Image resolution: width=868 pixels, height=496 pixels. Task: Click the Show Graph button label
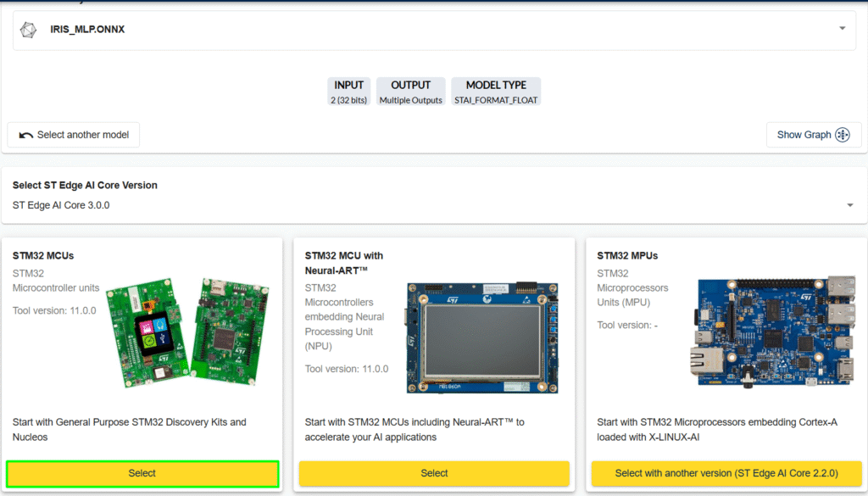click(804, 135)
